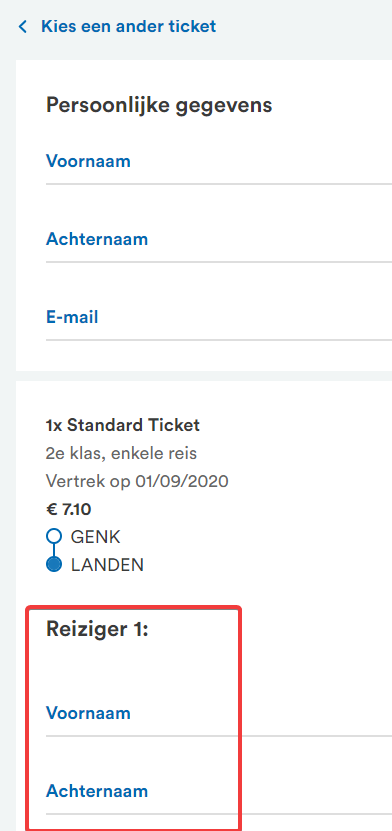392x831 pixels.
Task: Click the back chevron arrow icon
Action: pos(22,26)
